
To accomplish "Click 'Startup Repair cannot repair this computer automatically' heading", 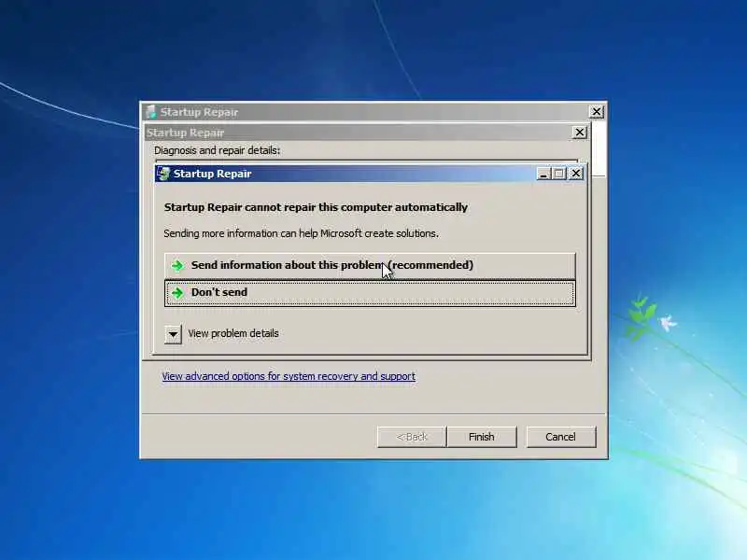I will 316,207.
